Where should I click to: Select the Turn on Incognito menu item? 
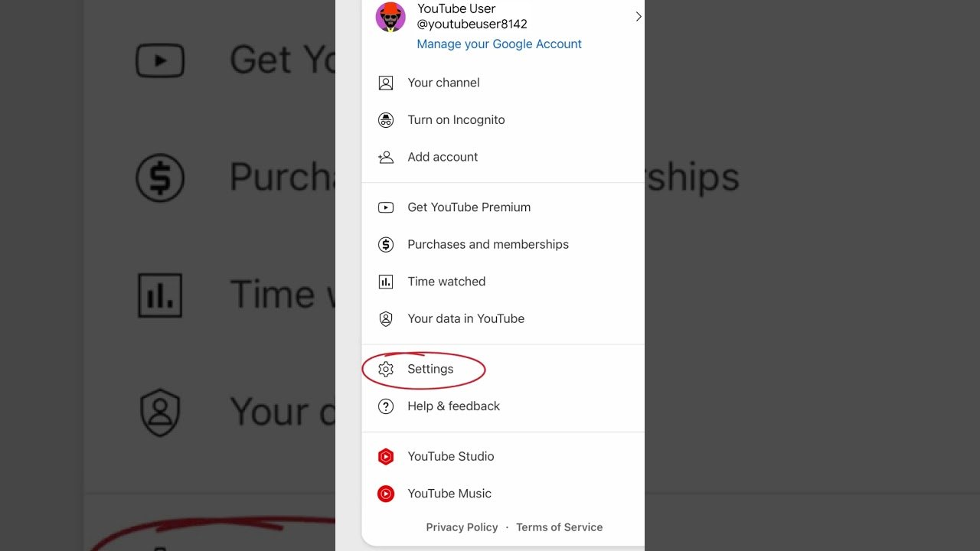tap(503, 120)
